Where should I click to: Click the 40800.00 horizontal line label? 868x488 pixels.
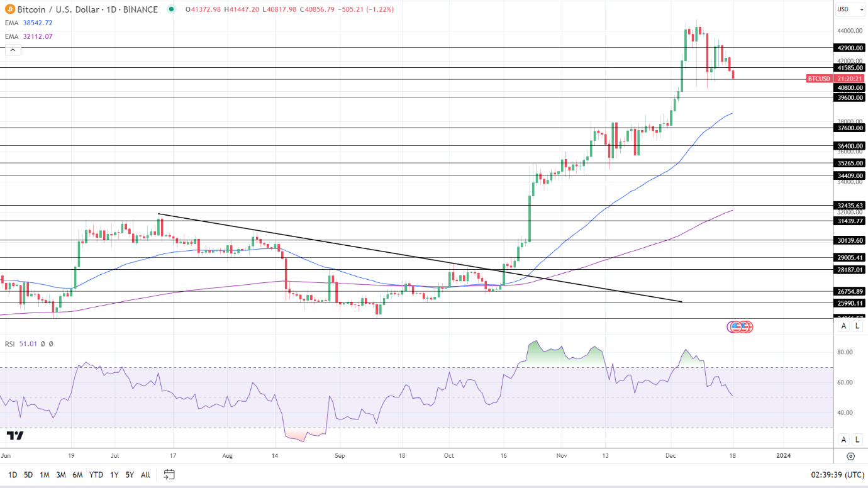[850, 87]
